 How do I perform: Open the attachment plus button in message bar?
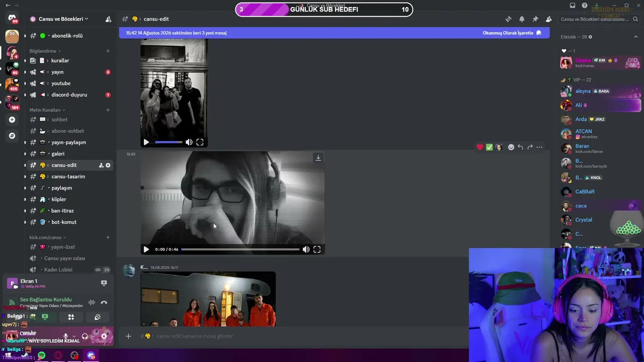pyautogui.click(x=128, y=336)
